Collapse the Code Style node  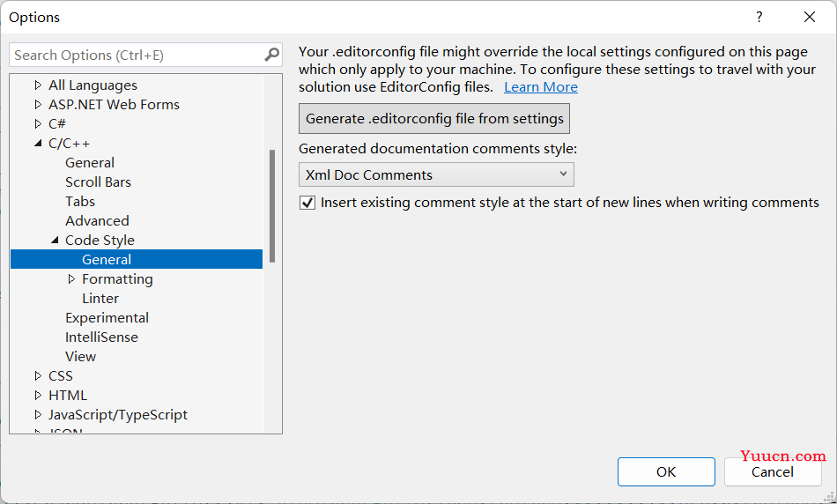point(55,241)
